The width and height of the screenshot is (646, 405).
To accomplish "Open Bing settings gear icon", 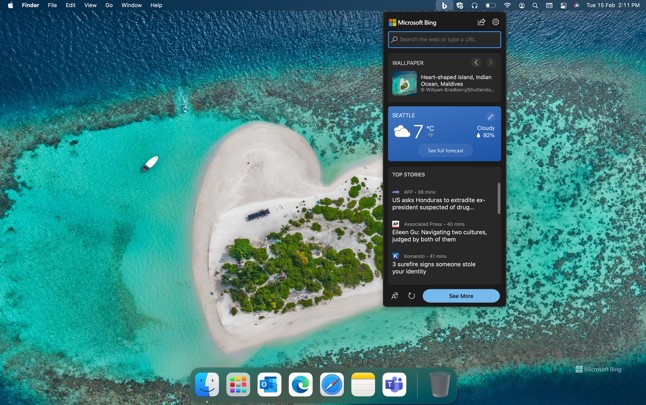I will coord(496,22).
